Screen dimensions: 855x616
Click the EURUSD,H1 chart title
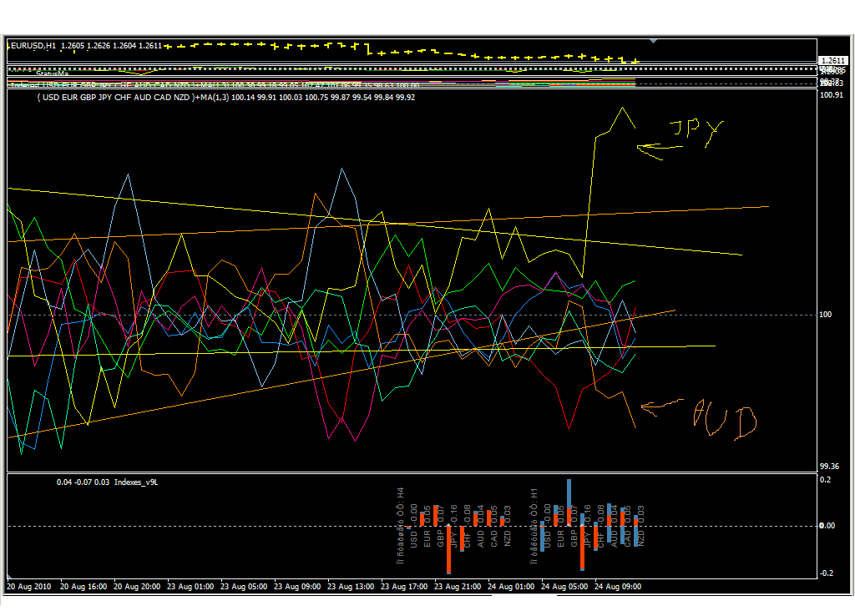(x=33, y=46)
